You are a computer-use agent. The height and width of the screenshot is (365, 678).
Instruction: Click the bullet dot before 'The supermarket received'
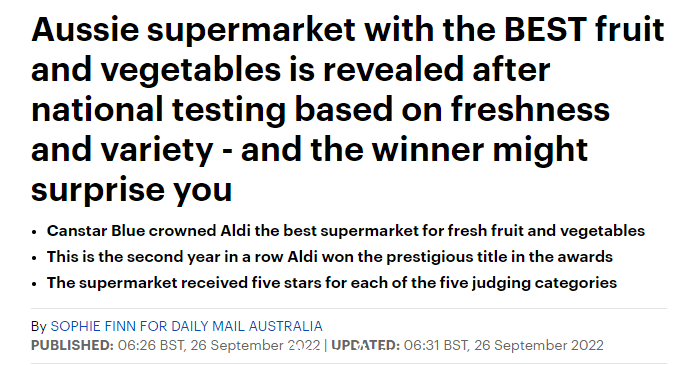[34, 284]
